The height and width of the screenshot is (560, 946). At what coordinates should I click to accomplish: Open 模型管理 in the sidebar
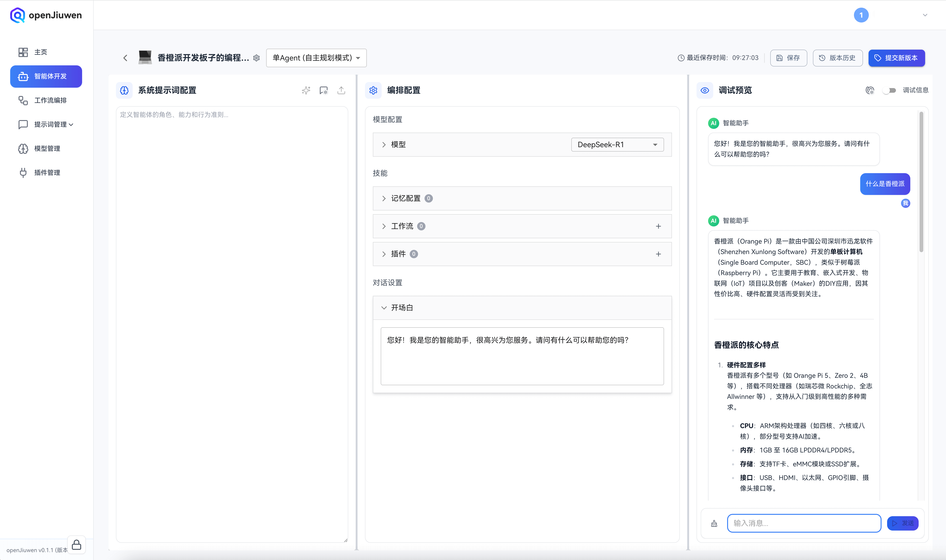(x=47, y=149)
